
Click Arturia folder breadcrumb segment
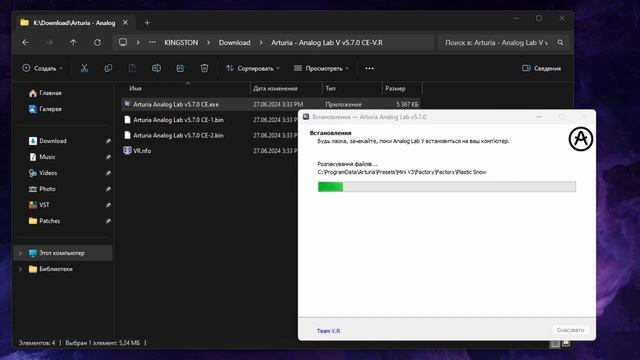[327, 42]
